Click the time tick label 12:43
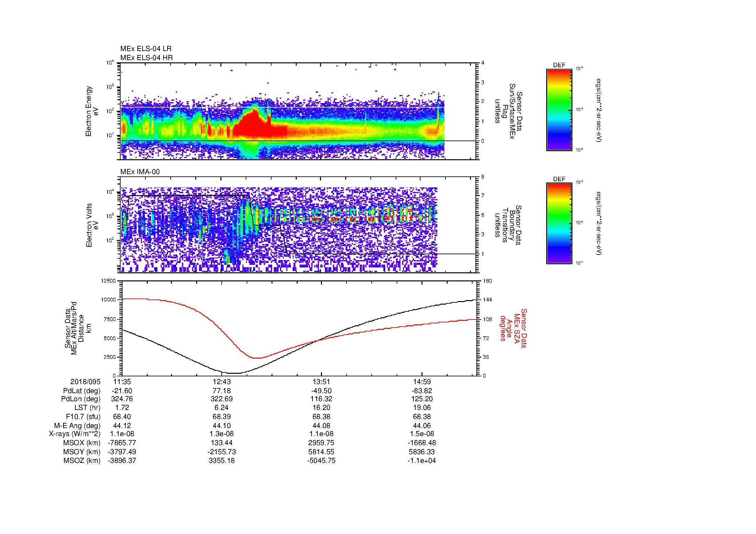Screen dimensions: 756x534 pos(222,382)
